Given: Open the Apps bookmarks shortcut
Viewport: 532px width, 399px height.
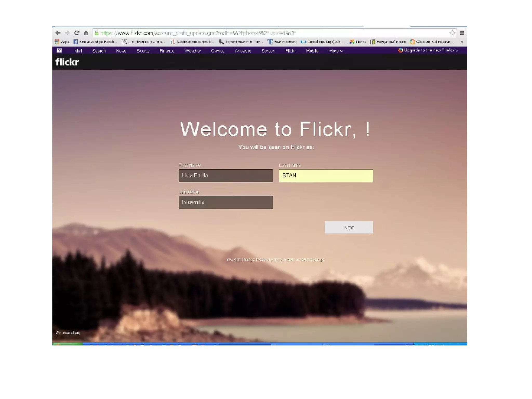Looking at the screenshot, I should tap(62, 42).
